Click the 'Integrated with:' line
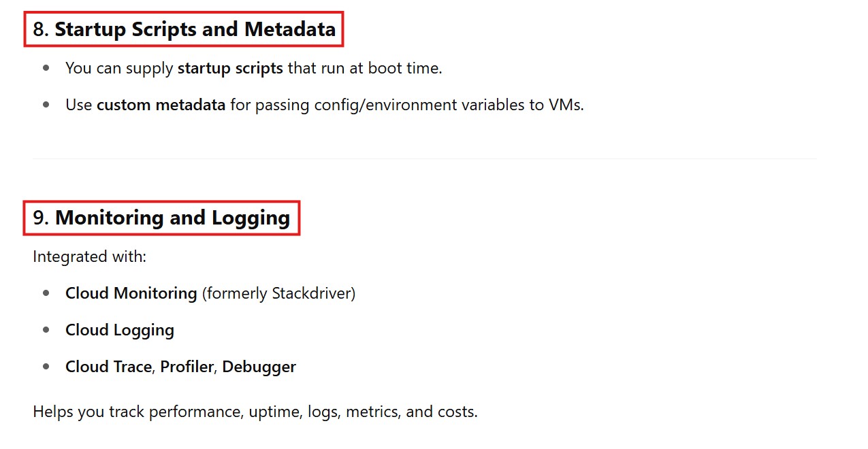 [90, 256]
